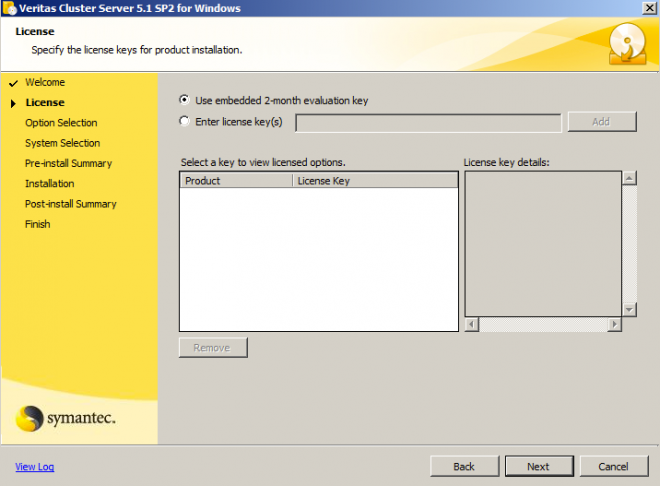Click the Veritas title bar app icon
The width and height of the screenshot is (660, 486).
[x=9, y=8]
